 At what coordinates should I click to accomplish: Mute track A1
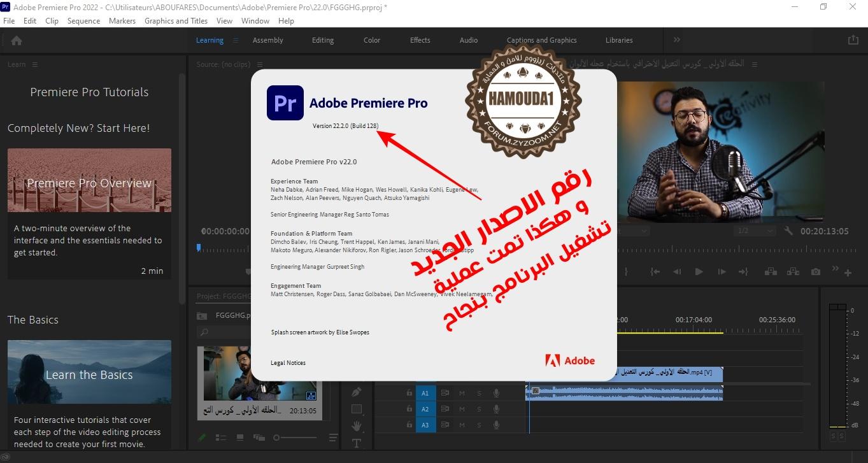click(x=462, y=393)
